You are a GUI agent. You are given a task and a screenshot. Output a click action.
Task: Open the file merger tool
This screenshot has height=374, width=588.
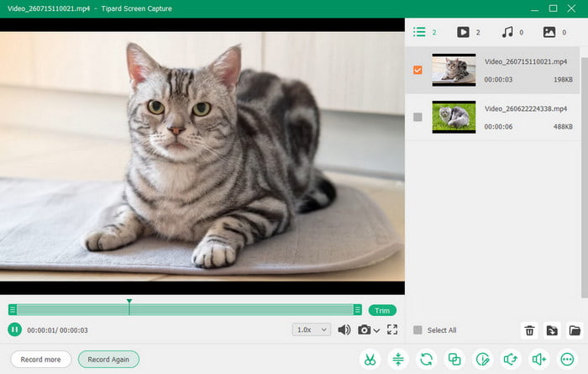coord(454,360)
